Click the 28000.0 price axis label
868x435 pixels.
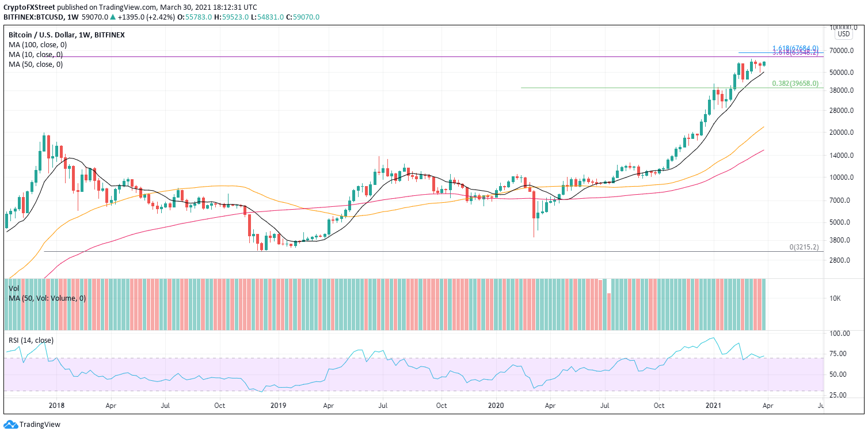(x=841, y=111)
